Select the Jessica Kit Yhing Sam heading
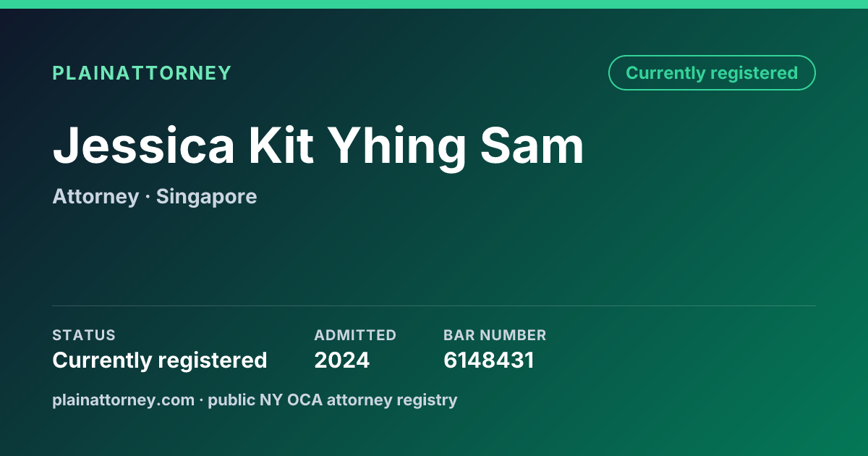This screenshot has width=868, height=456. pos(318,148)
